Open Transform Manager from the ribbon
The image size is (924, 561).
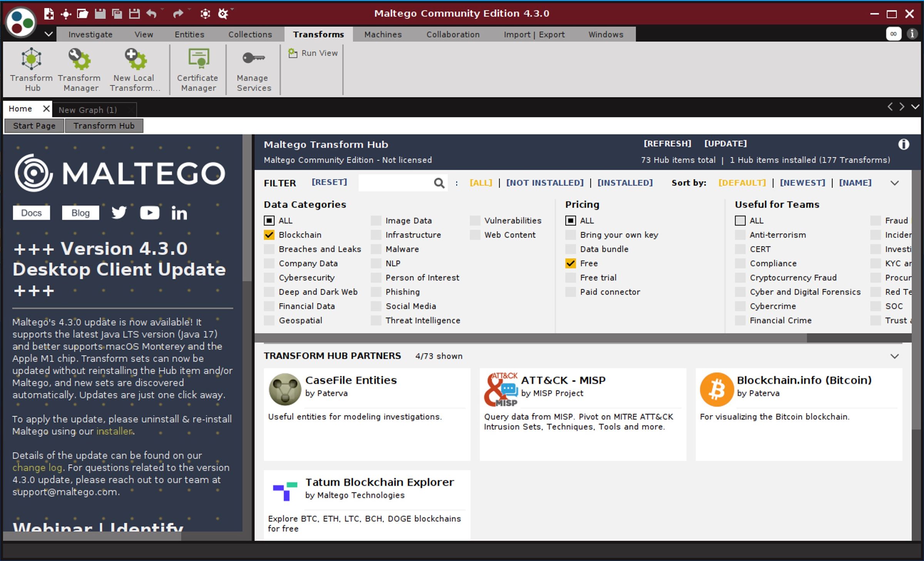(x=79, y=69)
